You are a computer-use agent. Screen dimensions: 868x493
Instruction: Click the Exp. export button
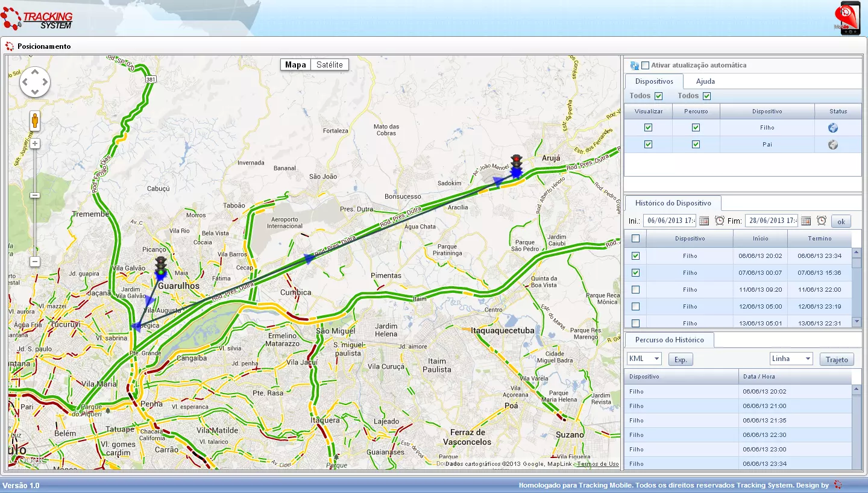681,359
